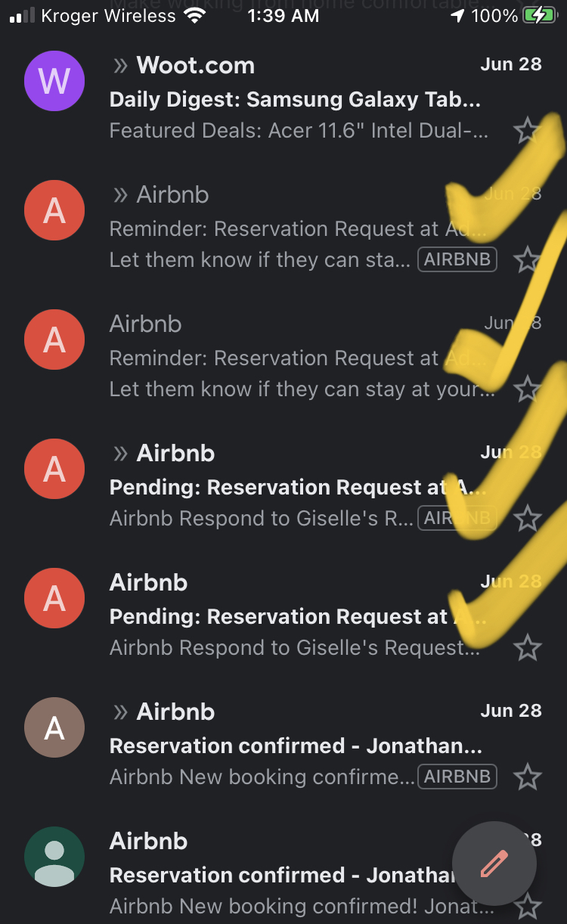The width and height of the screenshot is (567, 924).
Task: Open "Daily Digest: Samsung Galaxy Tab" email
Action: pos(295,100)
